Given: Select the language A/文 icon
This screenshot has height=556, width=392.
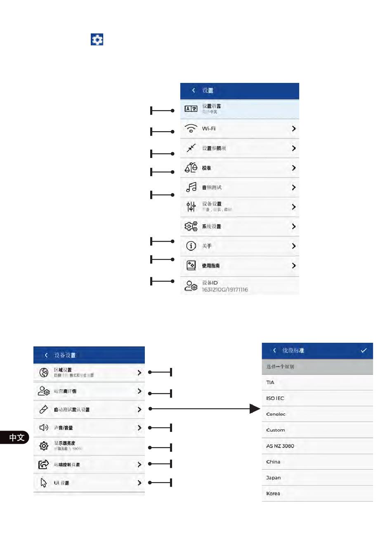Looking at the screenshot, I should (x=191, y=109).
